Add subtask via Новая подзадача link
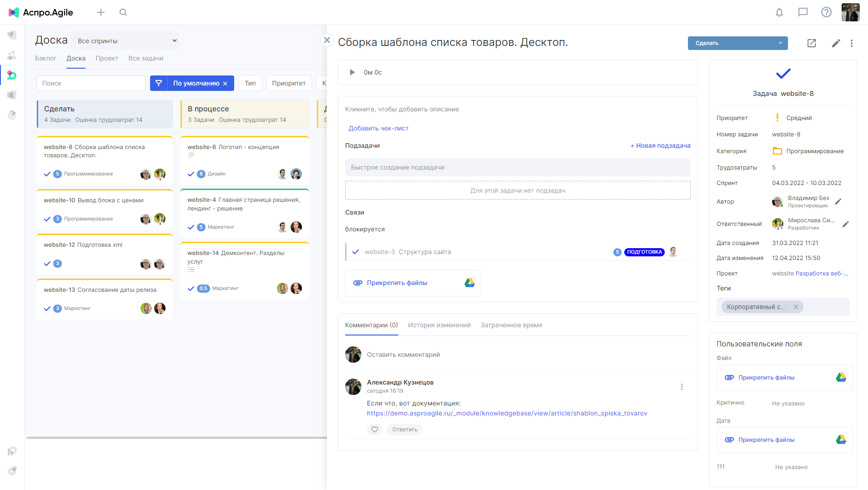Viewport: 868px width, 490px height. coord(660,145)
